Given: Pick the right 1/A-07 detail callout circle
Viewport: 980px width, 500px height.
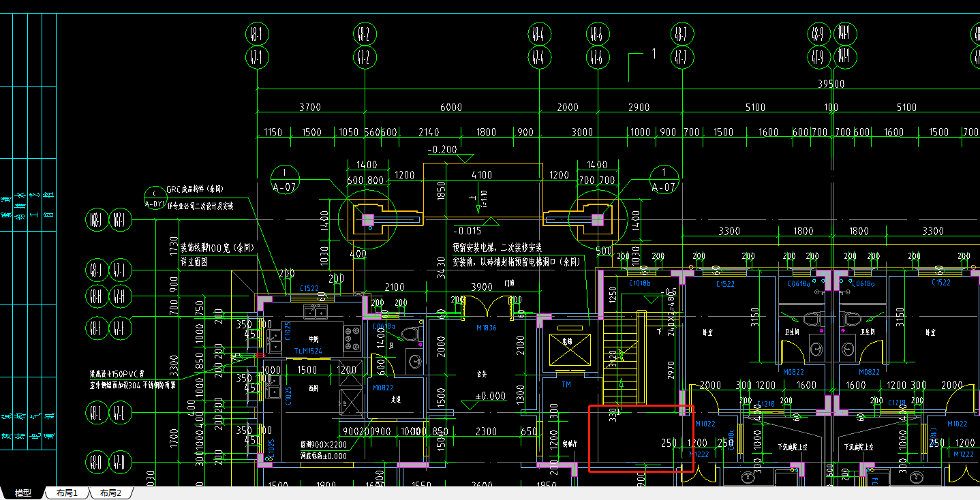Looking at the screenshot, I should click(x=664, y=180).
